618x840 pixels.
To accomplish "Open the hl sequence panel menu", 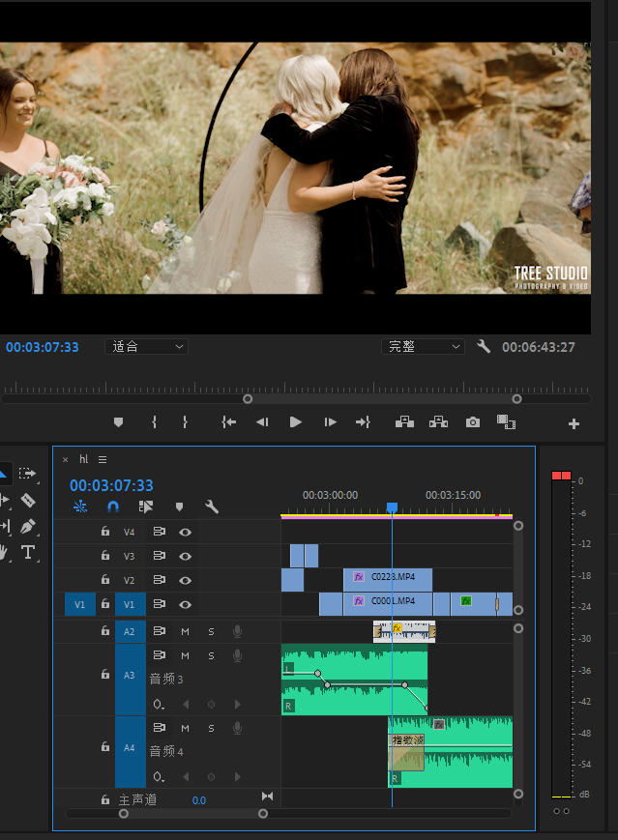I will 103,460.
